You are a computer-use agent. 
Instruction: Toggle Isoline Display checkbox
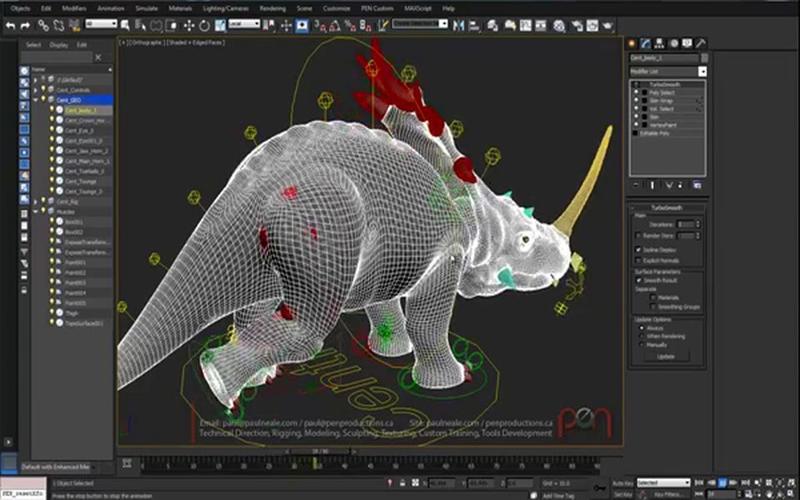pos(638,249)
